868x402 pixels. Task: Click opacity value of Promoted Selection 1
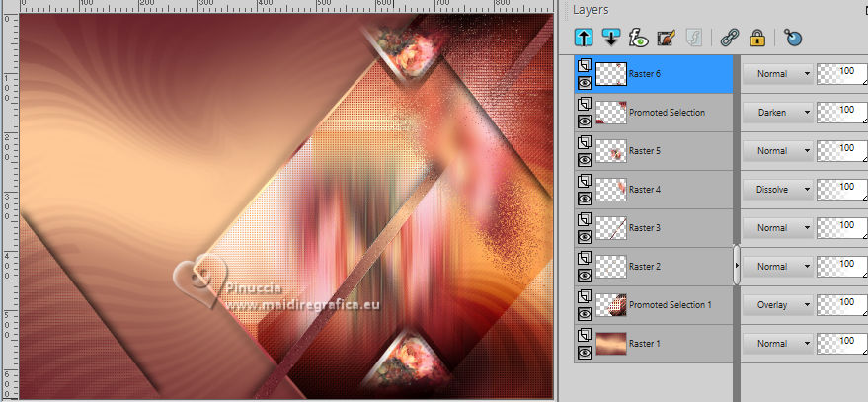point(846,302)
